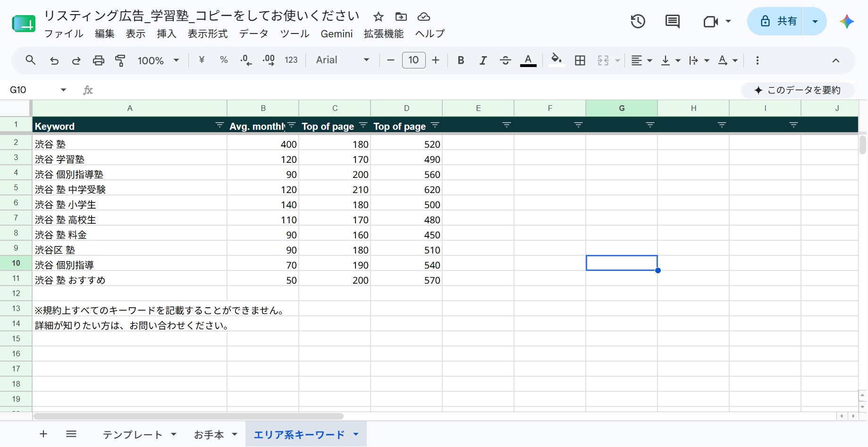The height and width of the screenshot is (447, 868).
Task: Undo the last action
Action: click(54, 60)
